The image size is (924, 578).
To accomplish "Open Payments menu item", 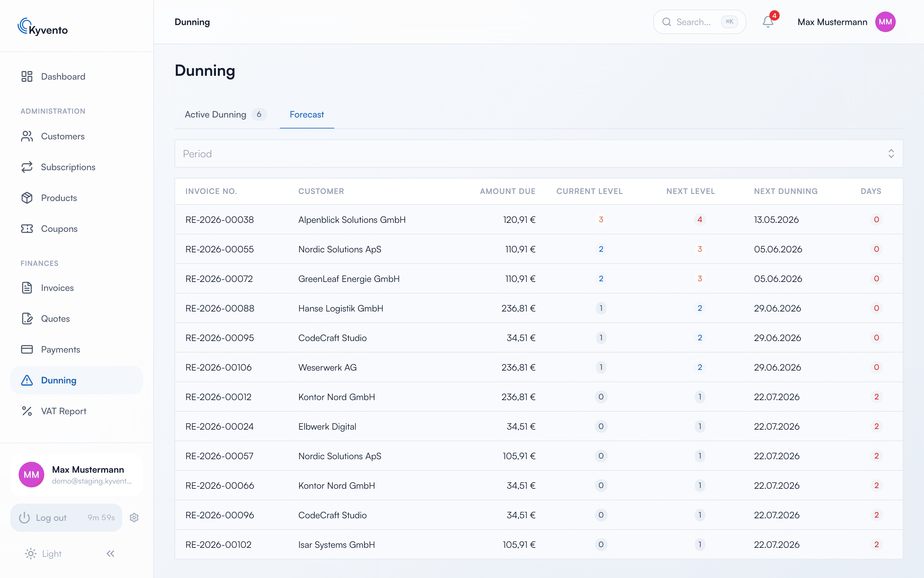I will click(76, 349).
